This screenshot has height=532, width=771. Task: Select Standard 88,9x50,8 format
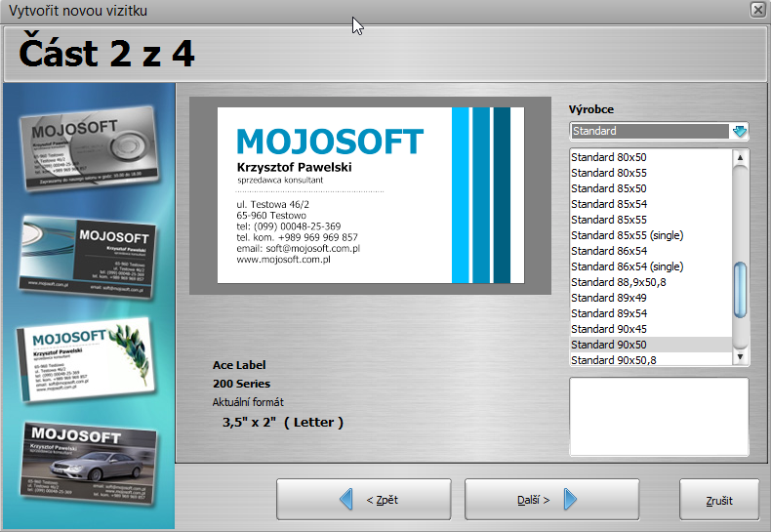tap(651, 282)
